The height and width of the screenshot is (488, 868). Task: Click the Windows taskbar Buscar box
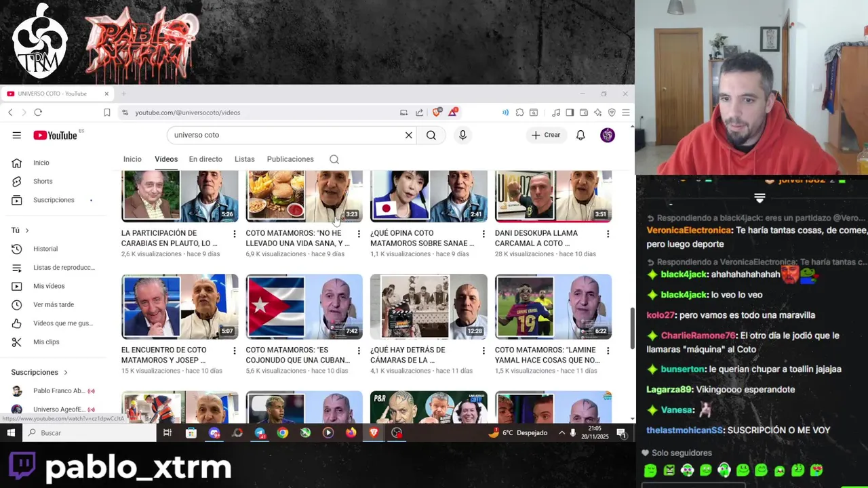click(x=88, y=432)
